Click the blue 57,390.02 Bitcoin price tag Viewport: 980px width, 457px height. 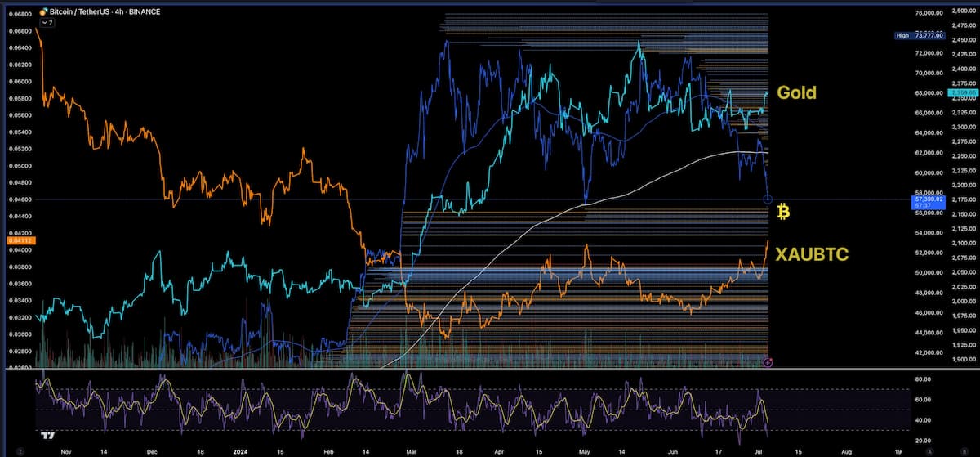929,201
